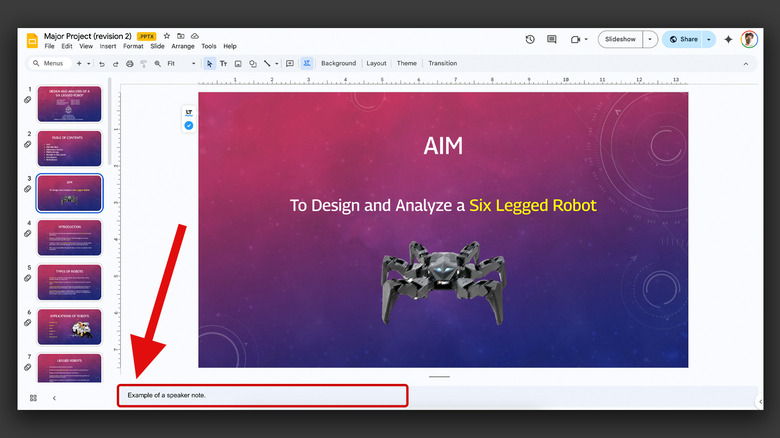This screenshot has width=780, height=438.
Task: Click the .PPTX format badge
Action: 146,36
